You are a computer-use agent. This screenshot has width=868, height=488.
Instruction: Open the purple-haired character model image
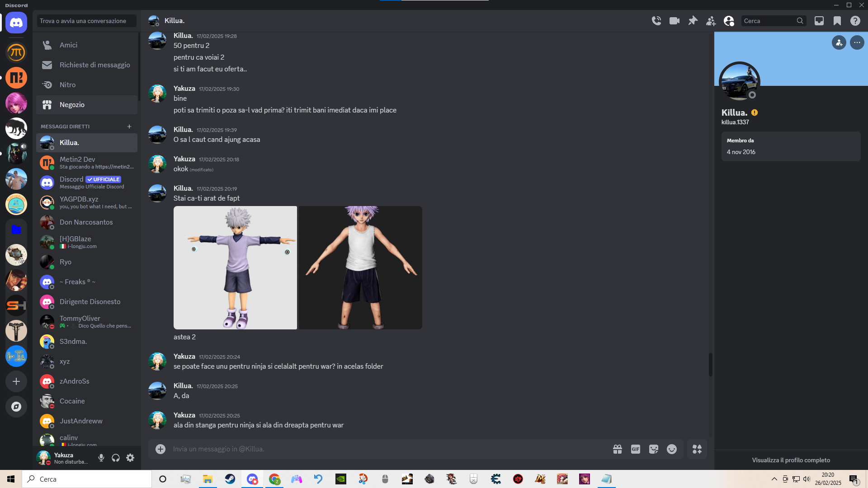360,267
